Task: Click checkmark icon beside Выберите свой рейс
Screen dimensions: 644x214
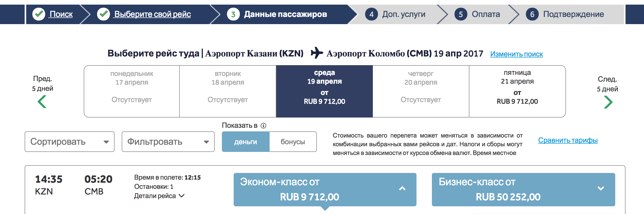Action: 103,14
